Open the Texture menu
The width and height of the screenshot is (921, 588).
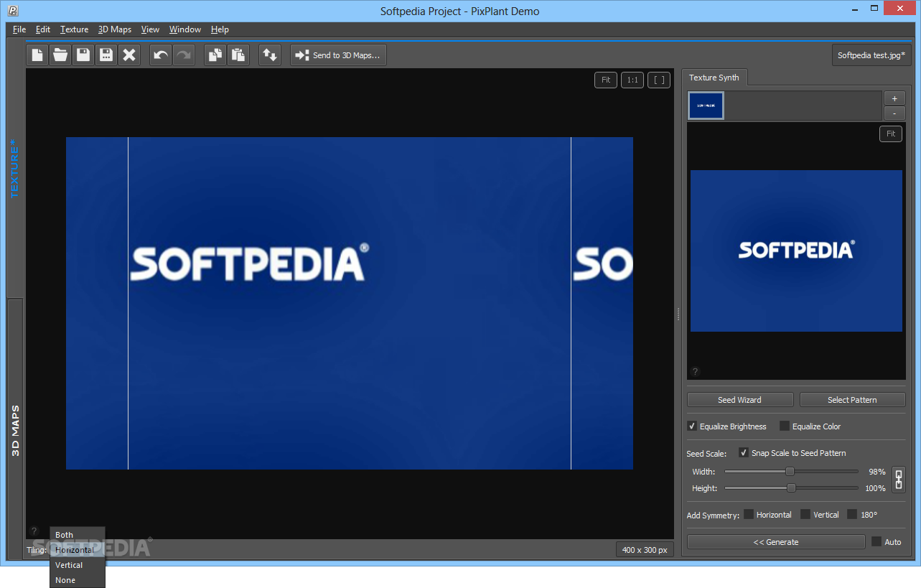(75, 29)
